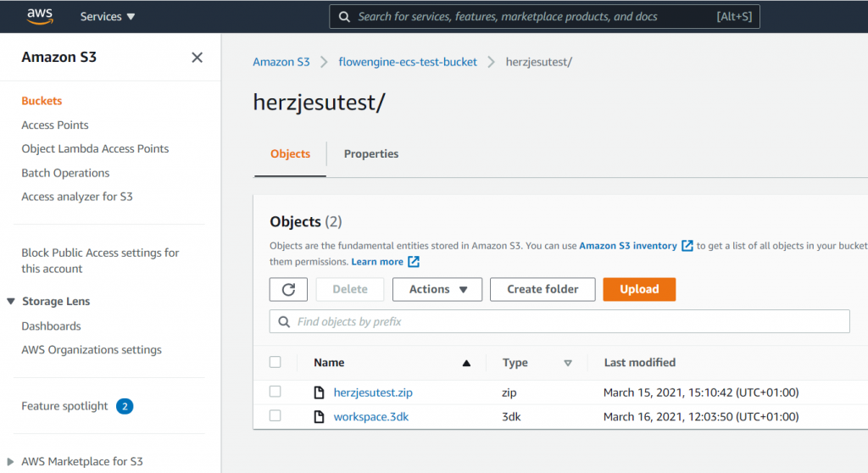Click the Create folder button

point(542,290)
